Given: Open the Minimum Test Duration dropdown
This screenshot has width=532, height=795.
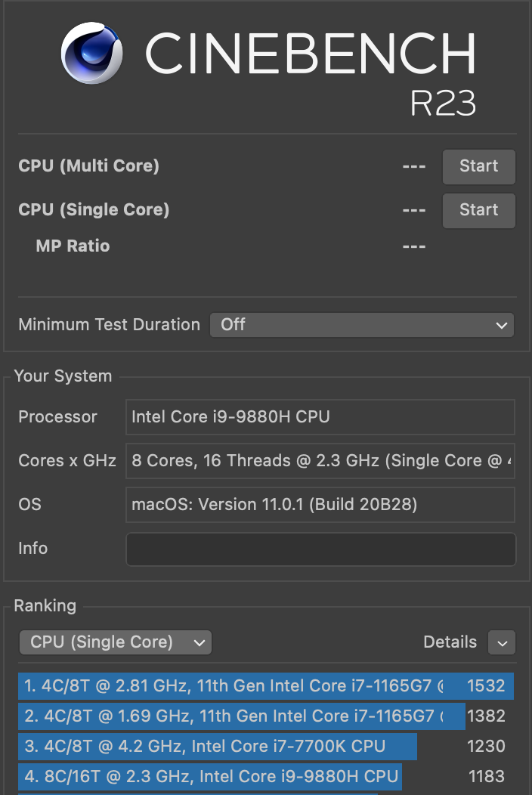Looking at the screenshot, I should point(361,325).
